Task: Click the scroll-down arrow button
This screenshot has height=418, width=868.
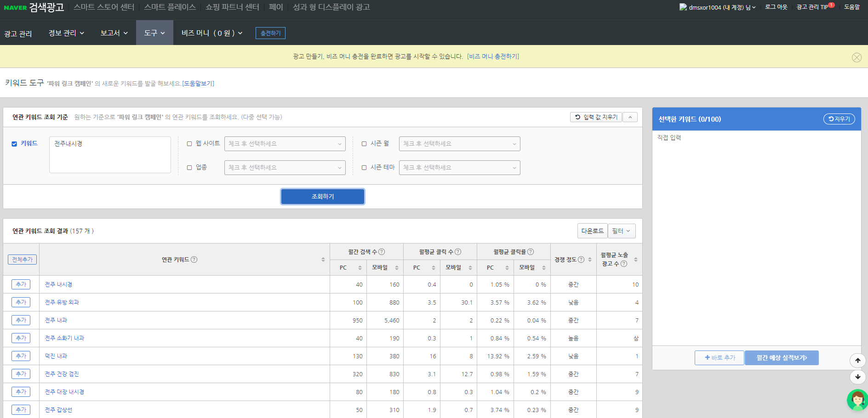Action: point(857,377)
